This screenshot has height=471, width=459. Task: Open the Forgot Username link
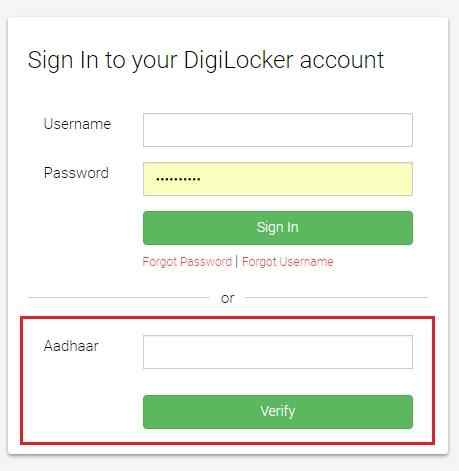[287, 262]
